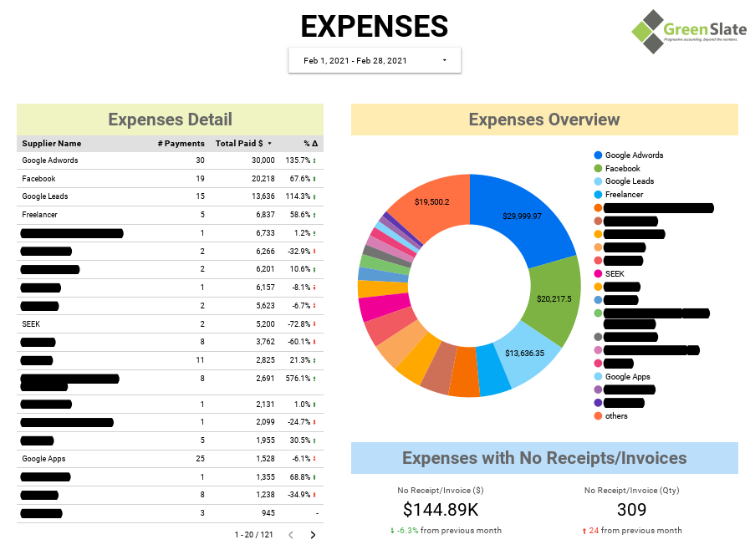Click the Google Leads light blue legend dot
This screenshot has height=560, width=750.
(598, 181)
